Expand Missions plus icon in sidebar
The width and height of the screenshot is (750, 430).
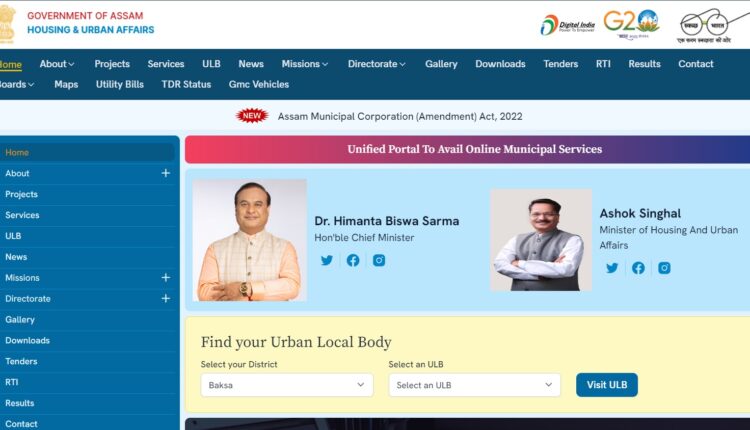pyautogui.click(x=165, y=277)
